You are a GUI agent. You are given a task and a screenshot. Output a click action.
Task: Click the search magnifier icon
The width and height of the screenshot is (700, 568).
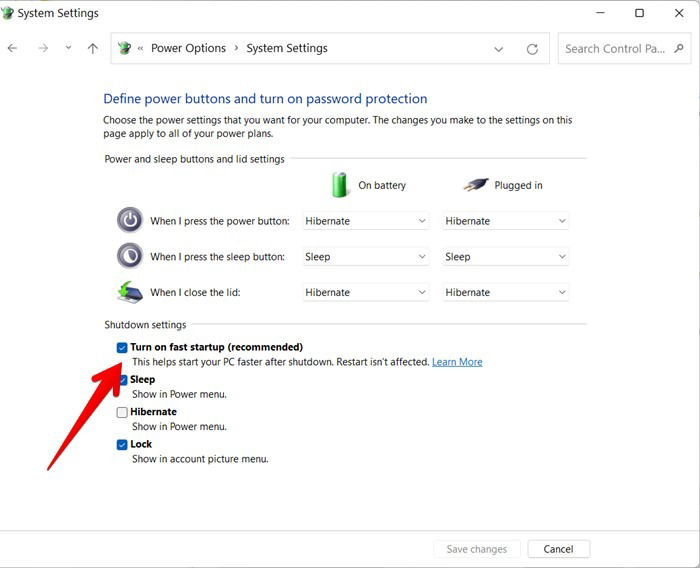click(x=679, y=48)
